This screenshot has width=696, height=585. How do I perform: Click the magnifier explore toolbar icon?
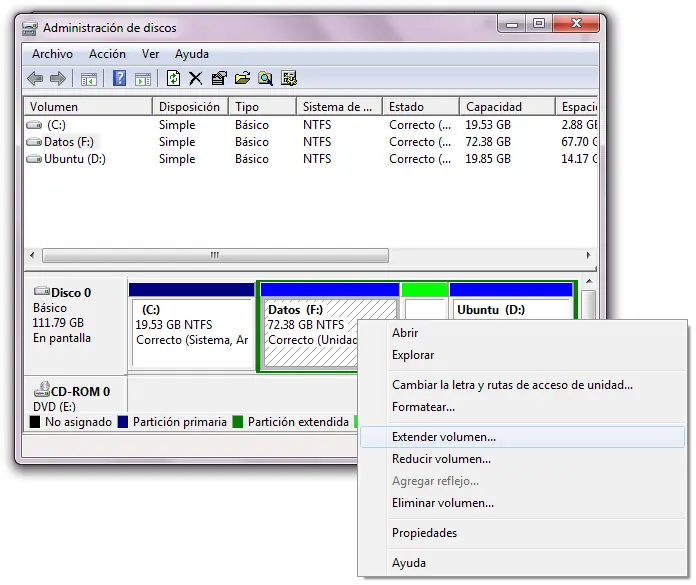[x=265, y=79]
